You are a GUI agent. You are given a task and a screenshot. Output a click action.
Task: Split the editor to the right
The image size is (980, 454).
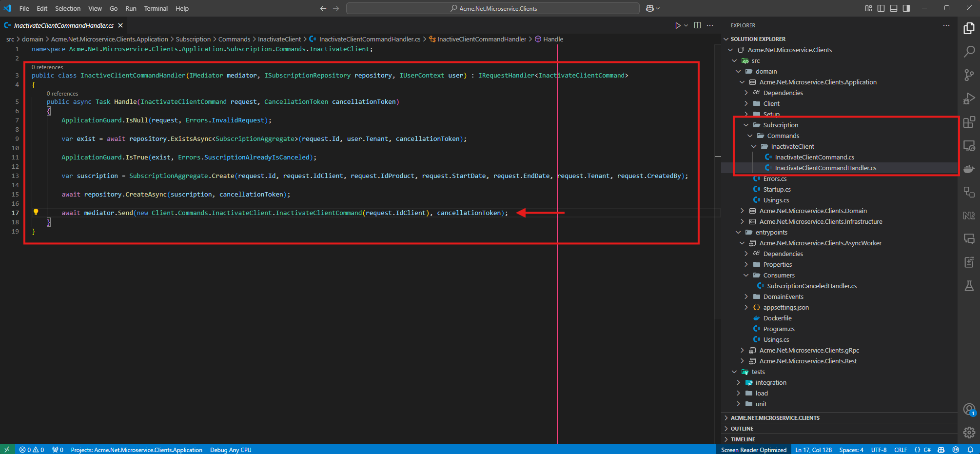[697, 25]
